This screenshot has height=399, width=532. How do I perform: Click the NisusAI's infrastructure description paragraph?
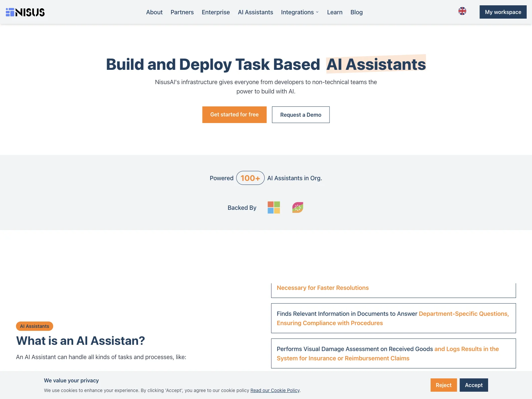pos(266,87)
